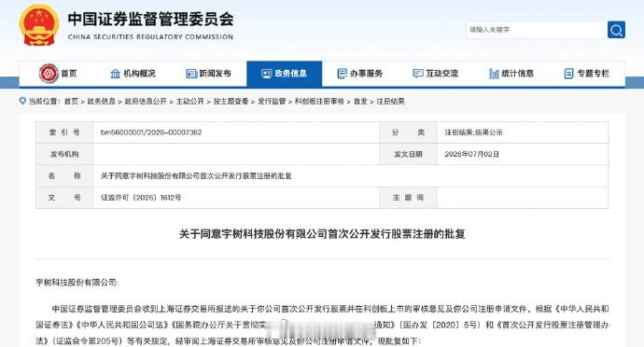Go to 主动公开 in the breadcrumb

click(x=189, y=101)
